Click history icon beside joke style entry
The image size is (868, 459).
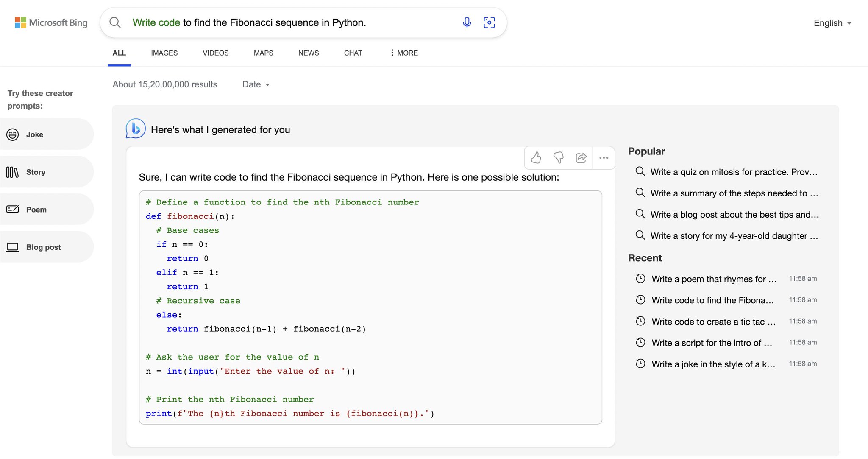pos(640,363)
